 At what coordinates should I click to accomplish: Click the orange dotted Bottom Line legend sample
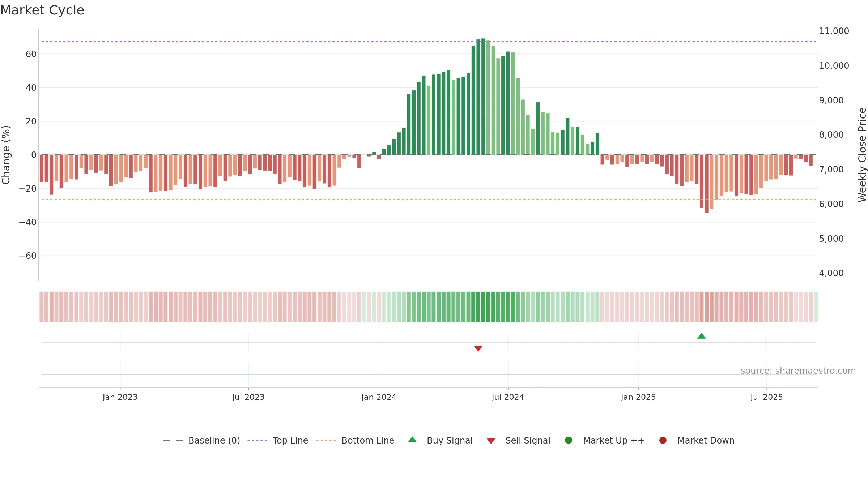[x=326, y=440]
